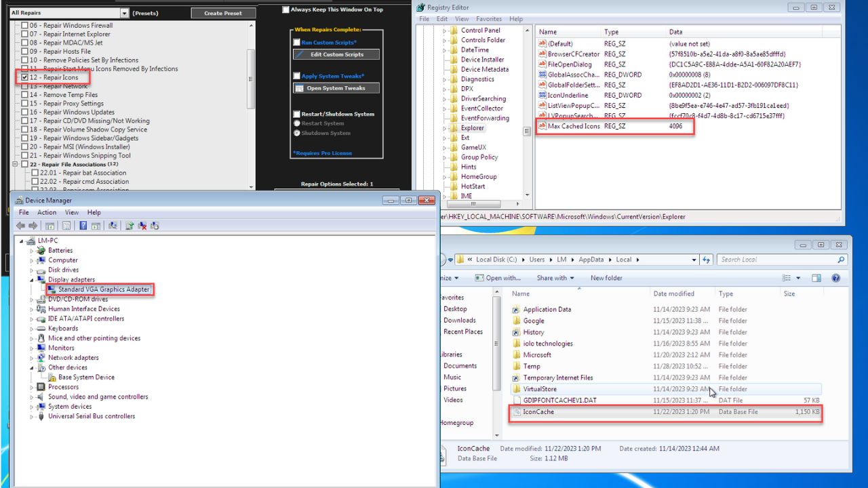Click Update Driver Software toolbar icon
The image size is (868, 488).
click(130, 226)
